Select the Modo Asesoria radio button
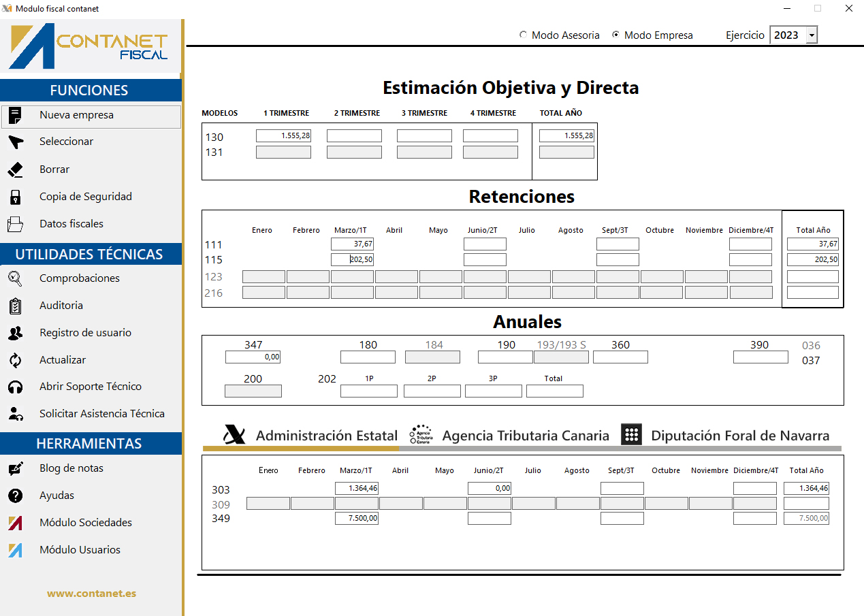 [x=523, y=35]
